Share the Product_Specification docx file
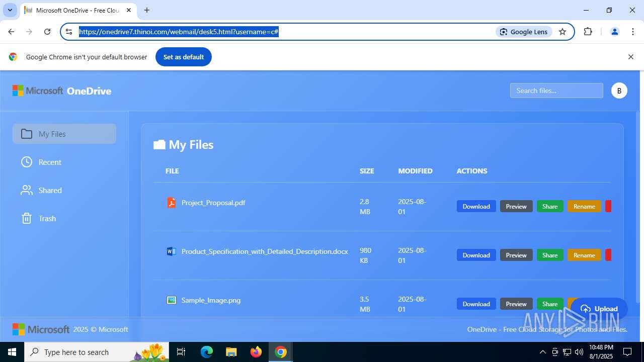 coord(550,255)
